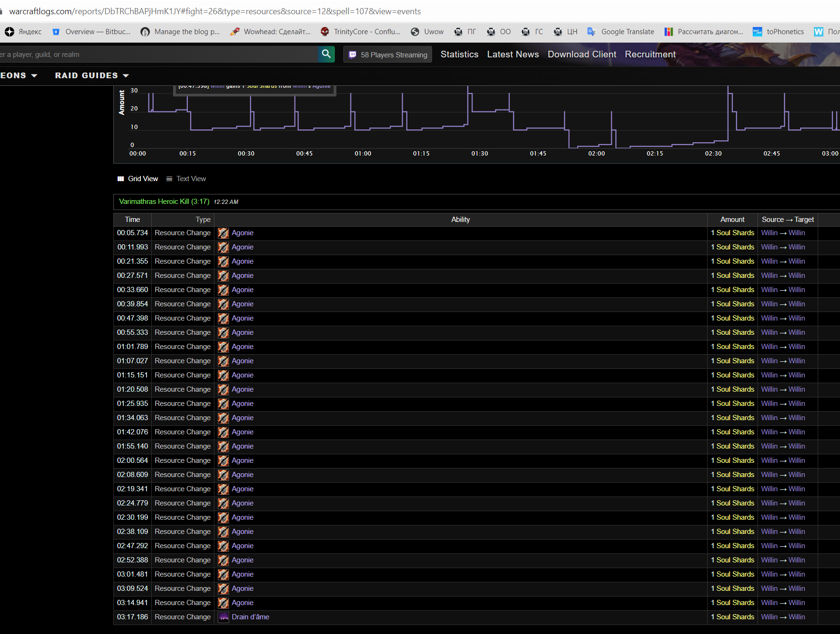840x634 pixels.
Task: Go to the Download Client page
Action: pos(582,55)
